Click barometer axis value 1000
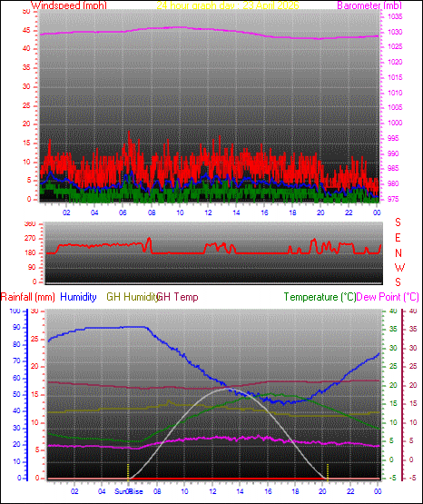Image resolution: width=423 pixels, height=504 pixels. point(395,123)
